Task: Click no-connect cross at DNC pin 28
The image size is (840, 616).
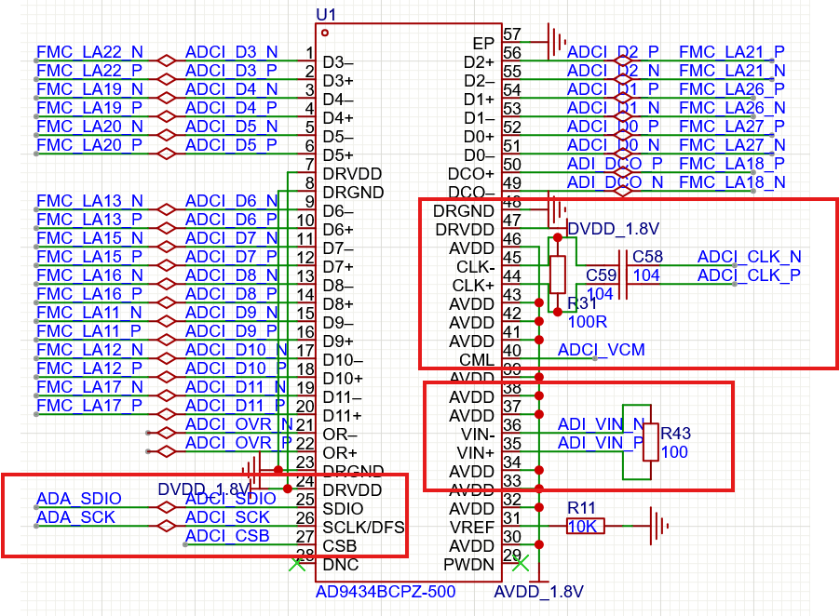Action: [297, 563]
